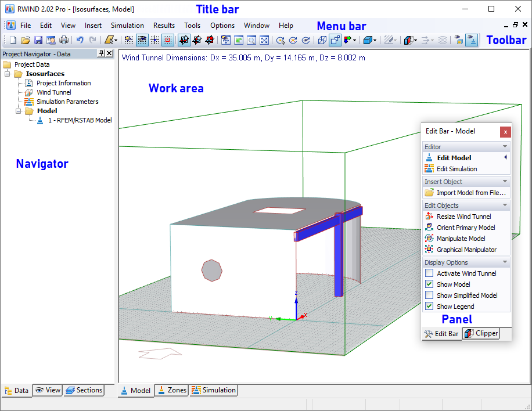Click the Save floppy disk icon

point(38,40)
